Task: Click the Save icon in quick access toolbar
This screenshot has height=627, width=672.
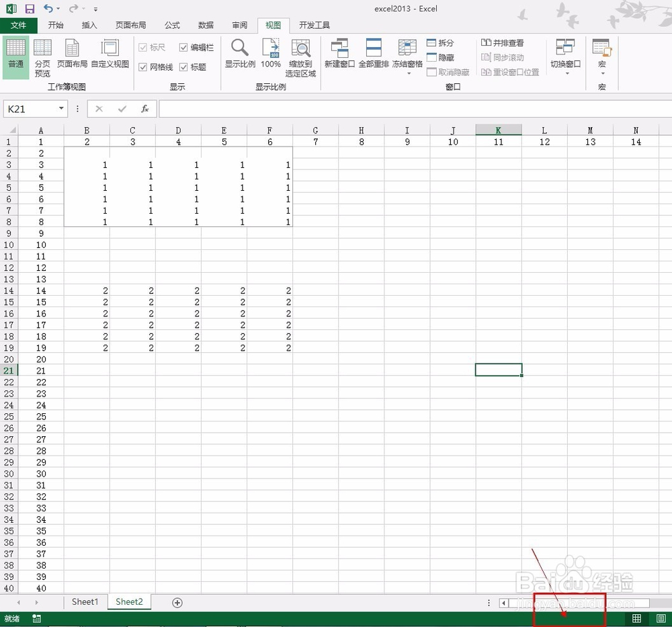Action: [28, 8]
